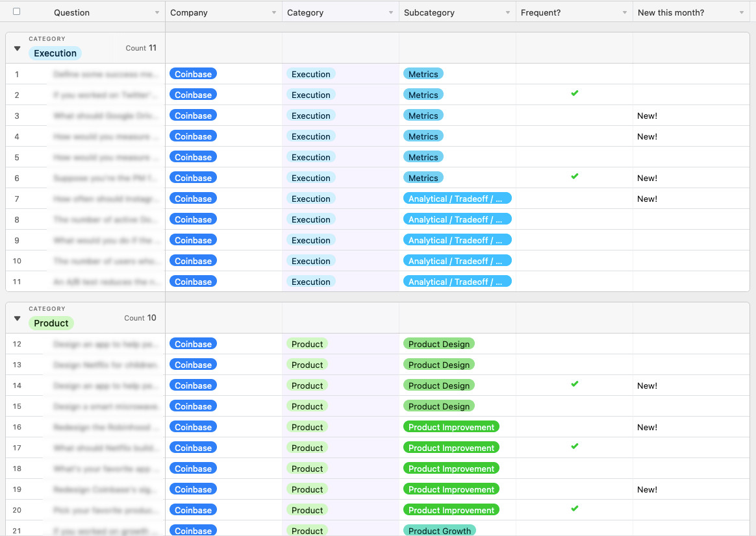This screenshot has height=536, width=756.
Task: Open the Subcategory column dropdown arrow
Action: tap(508, 13)
